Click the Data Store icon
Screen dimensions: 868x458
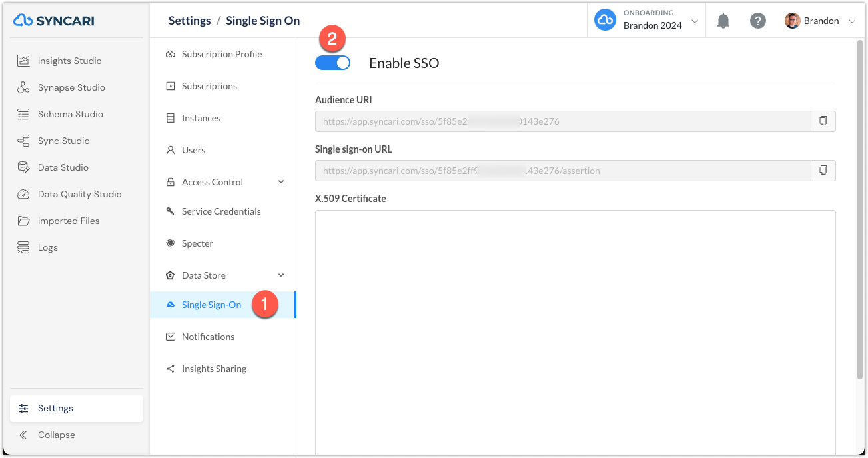[x=170, y=275]
